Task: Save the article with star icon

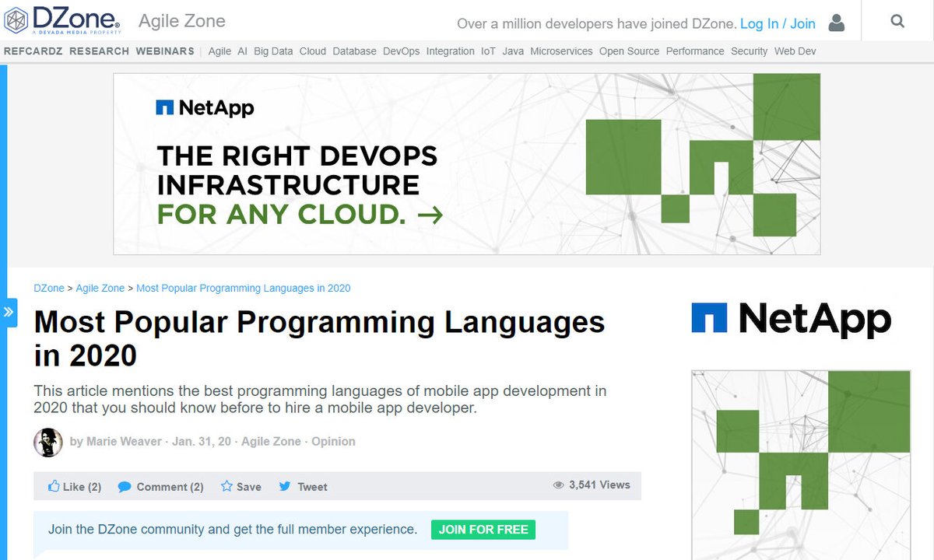Action: (x=226, y=486)
